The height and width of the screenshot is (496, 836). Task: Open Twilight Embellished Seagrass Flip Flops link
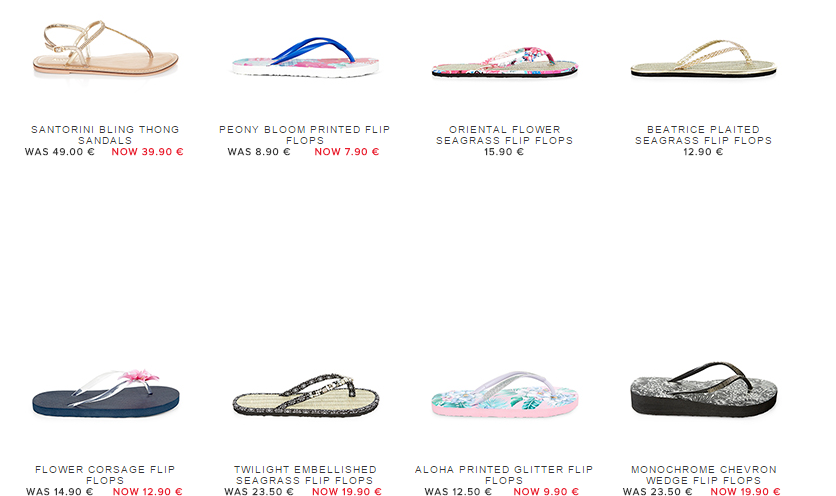point(305,475)
